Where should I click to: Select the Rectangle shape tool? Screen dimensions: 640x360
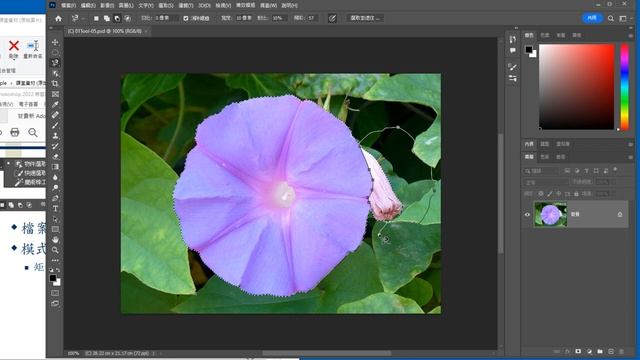click(x=55, y=229)
